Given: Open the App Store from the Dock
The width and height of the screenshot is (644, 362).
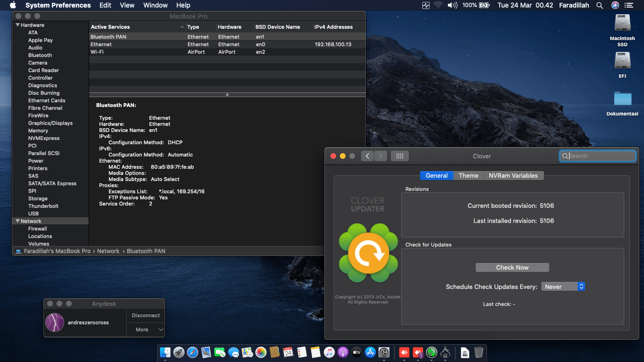Looking at the screenshot, I should (370, 352).
